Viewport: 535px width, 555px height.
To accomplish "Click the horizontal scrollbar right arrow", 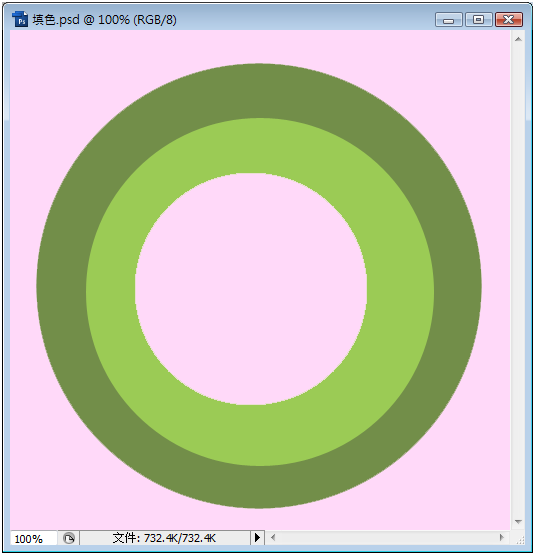I will pos(501,537).
